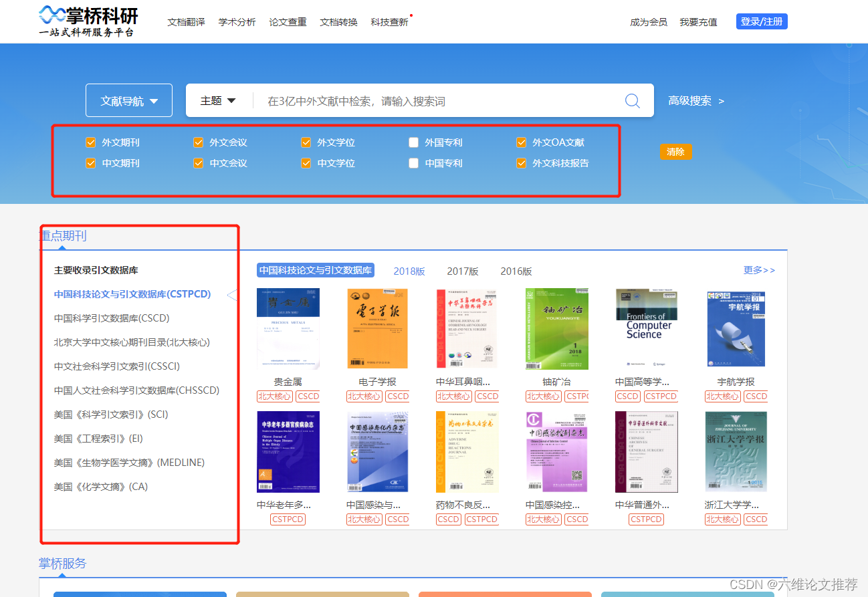Toggle the 外文科技报告 checkbox
Image resolution: width=868 pixels, height=597 pixels.
click(x=521, y=163)
